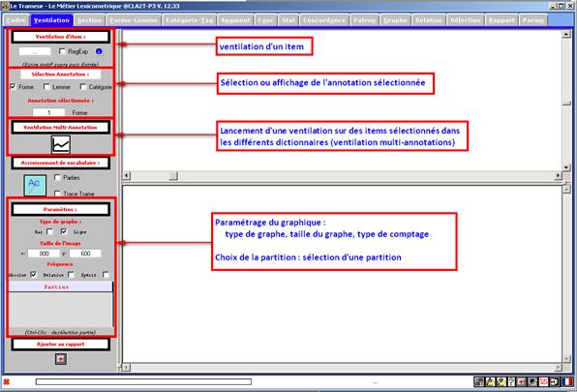
Task: Enable the RegExp checkbox
Action: [62, 51]
